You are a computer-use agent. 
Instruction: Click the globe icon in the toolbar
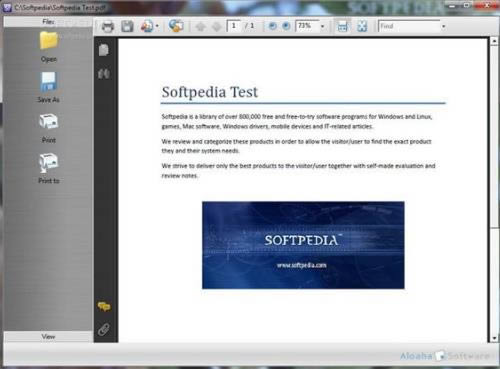[176, 26]
